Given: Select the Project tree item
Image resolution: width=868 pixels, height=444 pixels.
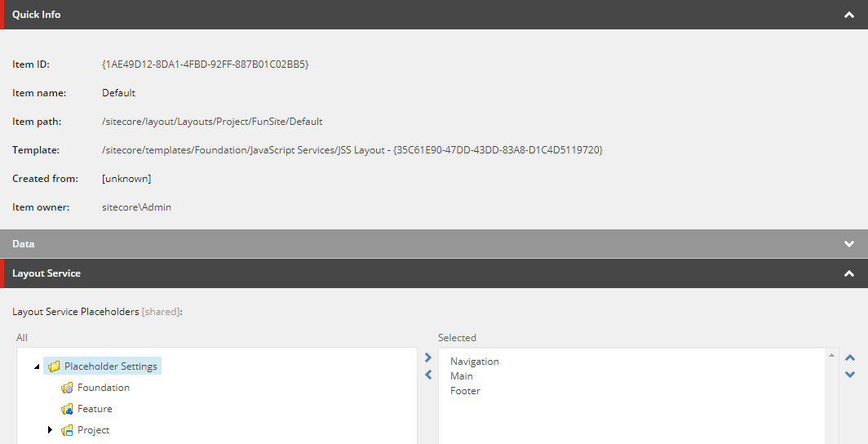Looking at the screenshot, I should point(94,430).
